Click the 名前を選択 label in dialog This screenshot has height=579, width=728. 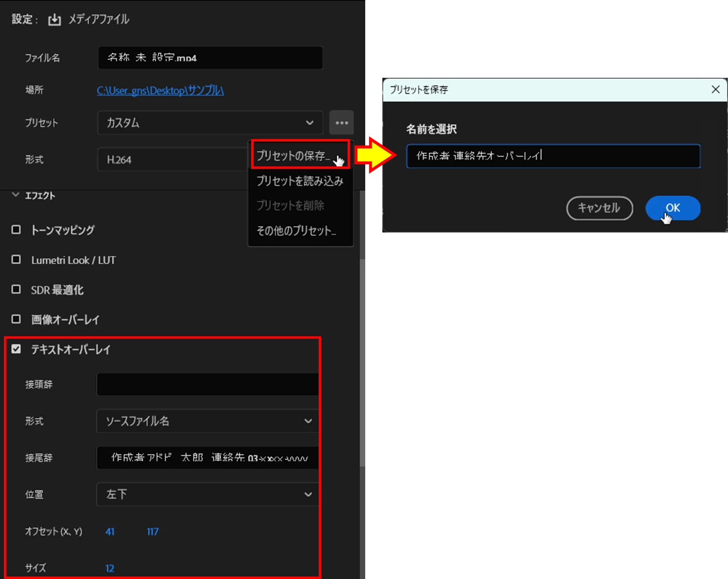pos(431,129)
